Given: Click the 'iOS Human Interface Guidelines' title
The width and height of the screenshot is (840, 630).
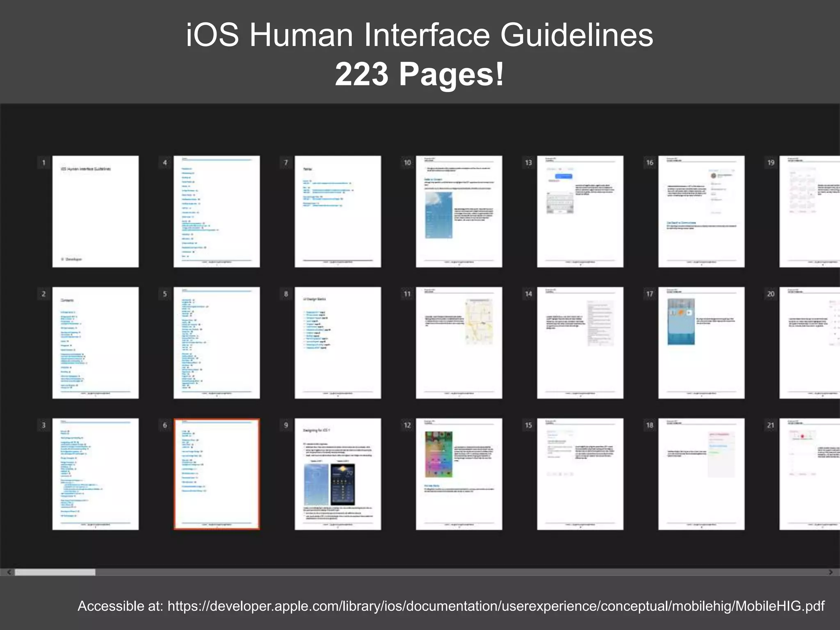Looking at the screenshot, I should pos(420,35).
